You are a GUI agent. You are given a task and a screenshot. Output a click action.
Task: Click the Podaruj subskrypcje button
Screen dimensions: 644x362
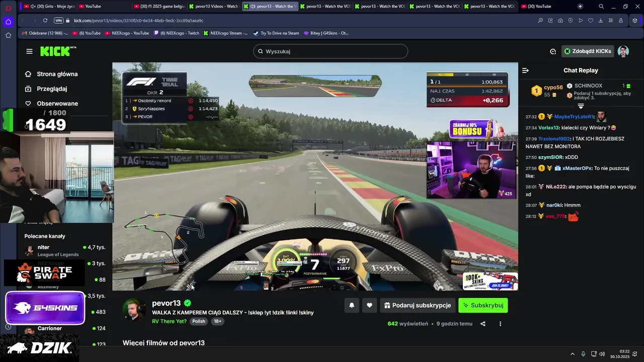point(418,305)
